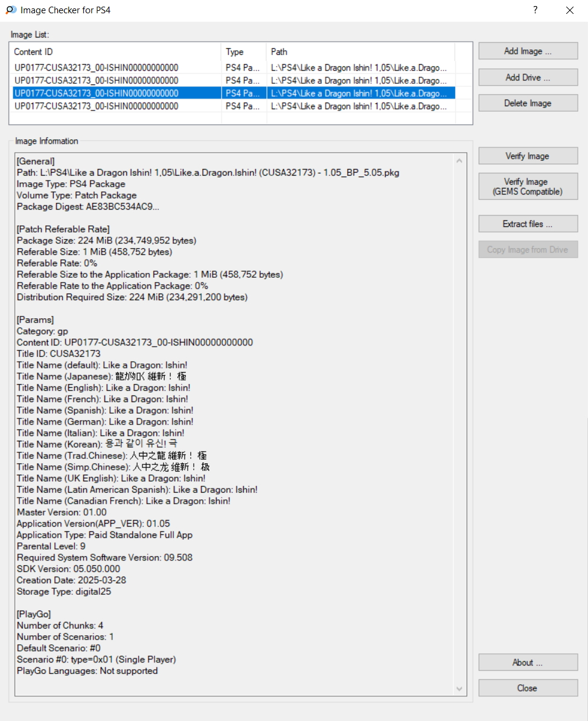588x721 pixels.
Task: Click the 'Volume Type: Patch Package' line
Action: [x=76, y=196]
